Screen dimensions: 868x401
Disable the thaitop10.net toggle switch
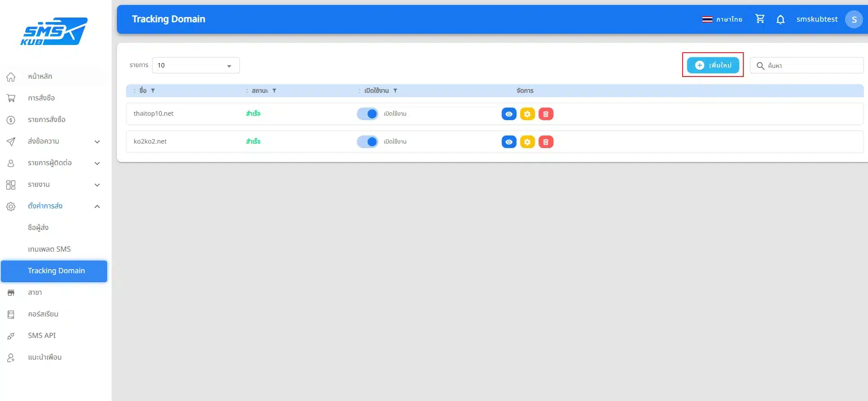pos(368,114)
